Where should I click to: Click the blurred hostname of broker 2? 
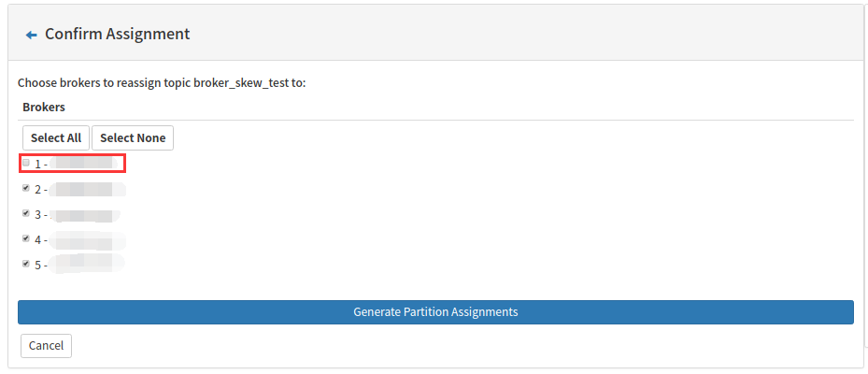point(87,189)
